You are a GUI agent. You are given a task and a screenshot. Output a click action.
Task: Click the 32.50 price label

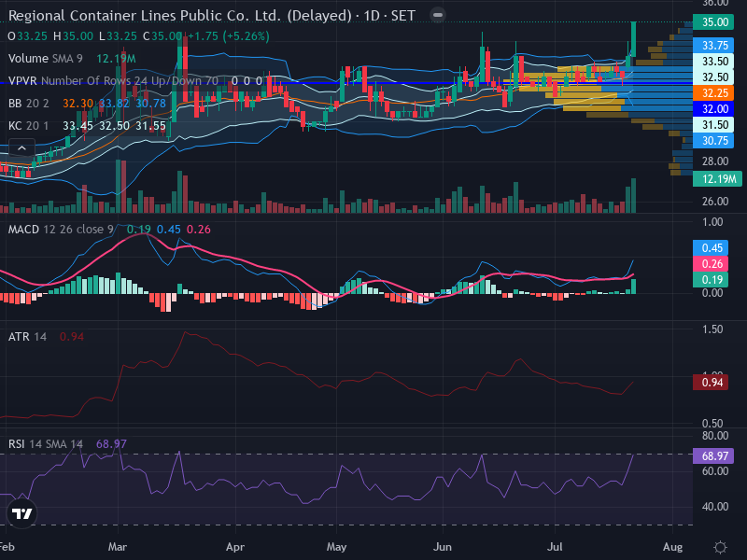[713, 77]
